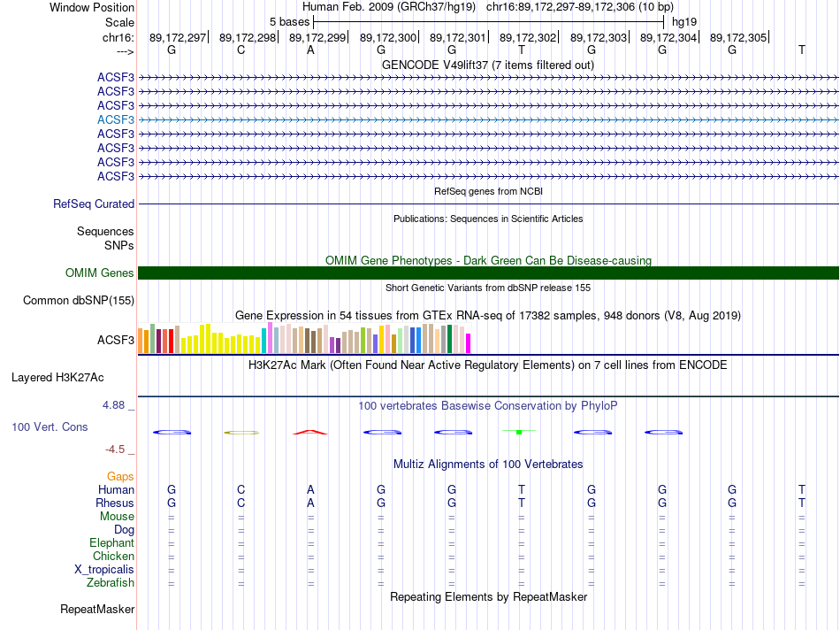Image resolution: width=840 pixels, height=630 pixels.
Task: Click the GENCODE V49lift37 track title
Action: pos(488,65)
